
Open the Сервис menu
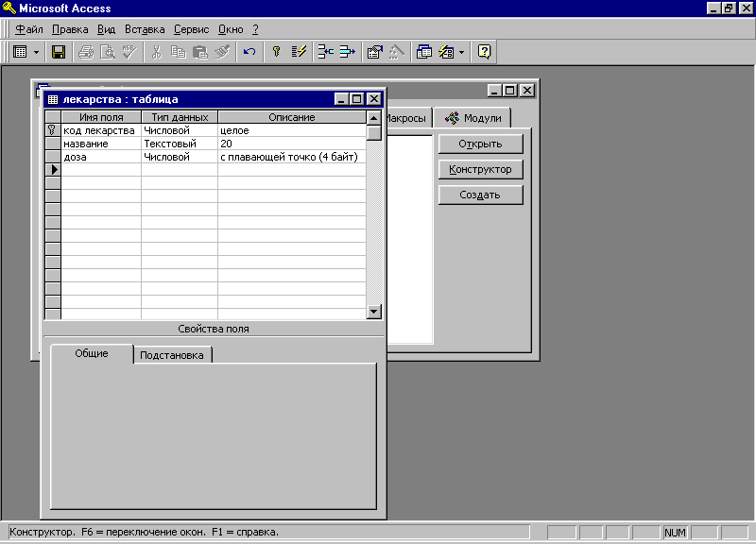tap(192, 29)
